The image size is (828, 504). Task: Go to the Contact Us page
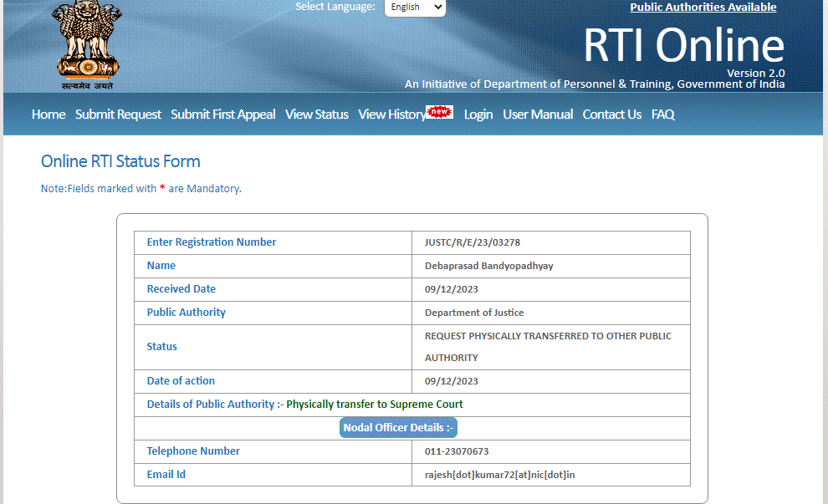click(x=612, y=115)
